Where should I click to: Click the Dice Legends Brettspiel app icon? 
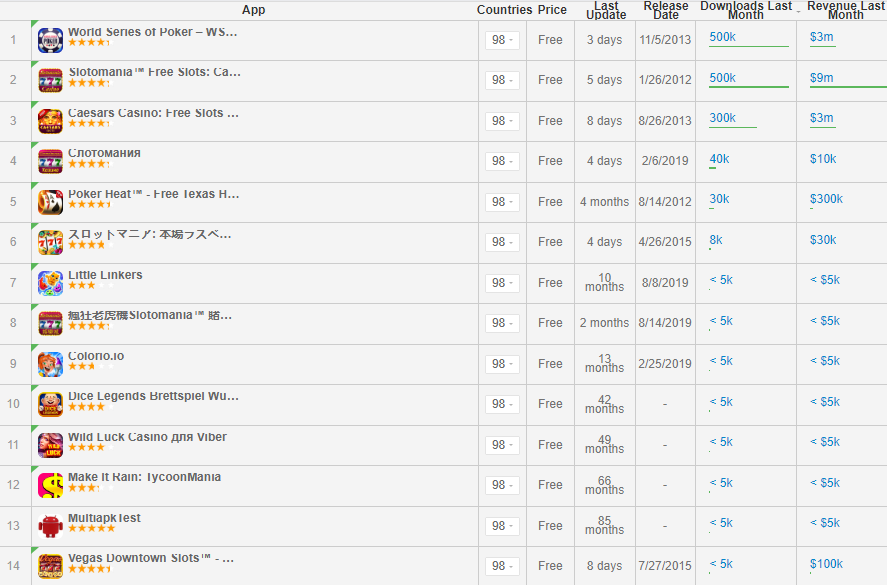[50, 404]
